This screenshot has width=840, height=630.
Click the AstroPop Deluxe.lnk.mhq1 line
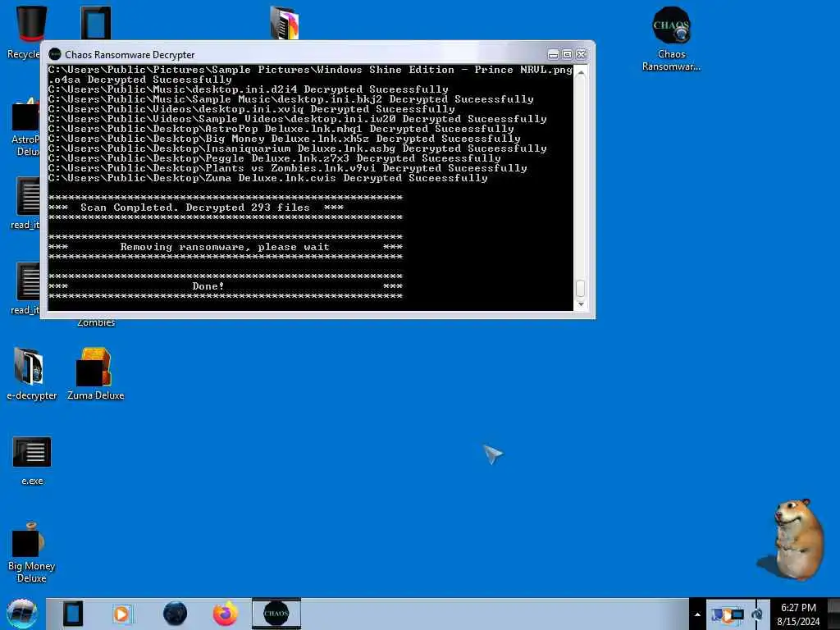pos(281,129)
